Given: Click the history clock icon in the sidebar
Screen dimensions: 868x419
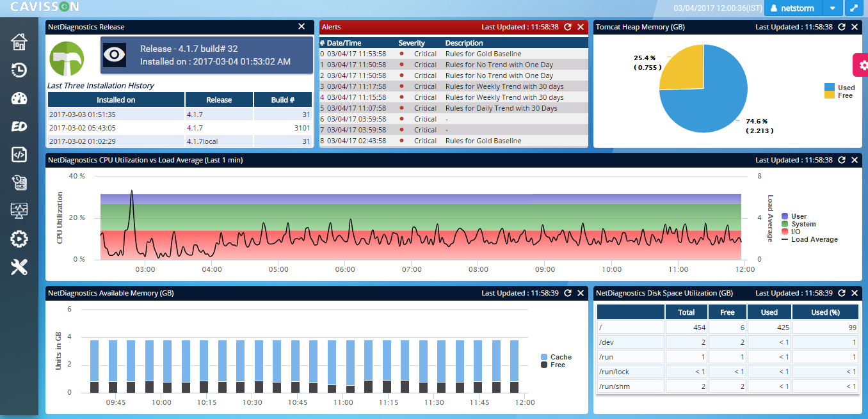Looking at the screenshot, I should click(19, 70).
